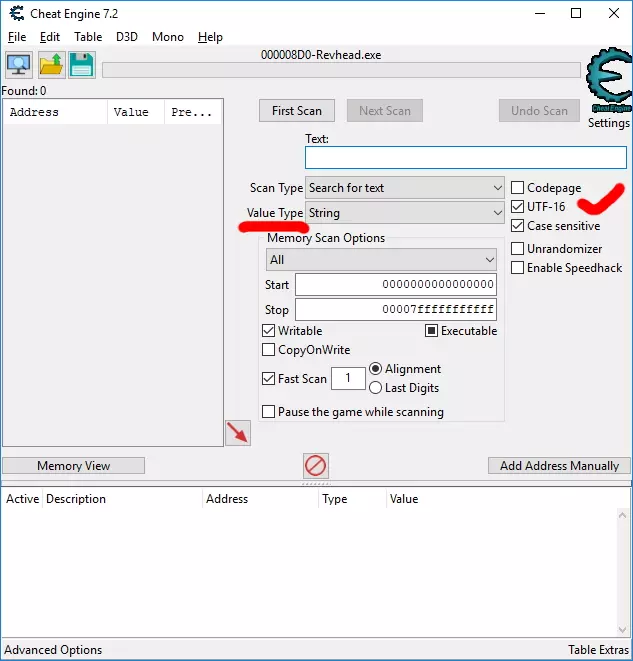Open the D3D menu
633x661 pixels.
tap(127, 37)
